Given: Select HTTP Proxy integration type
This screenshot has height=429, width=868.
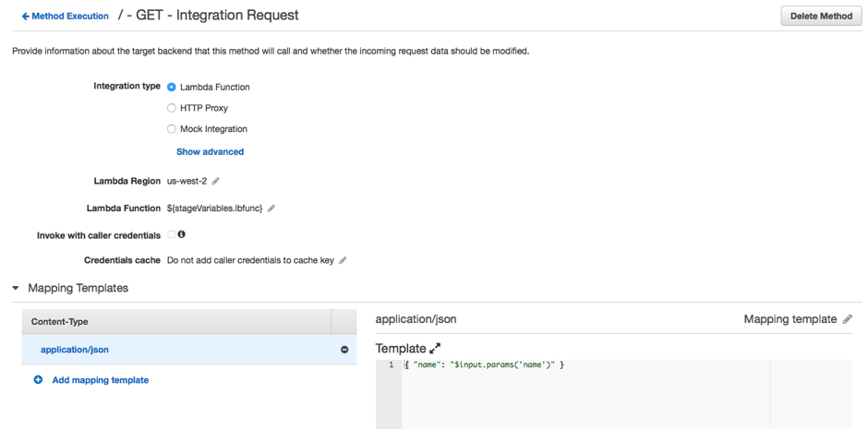Looking at the screenshot, I should click(x=172, y=108).
